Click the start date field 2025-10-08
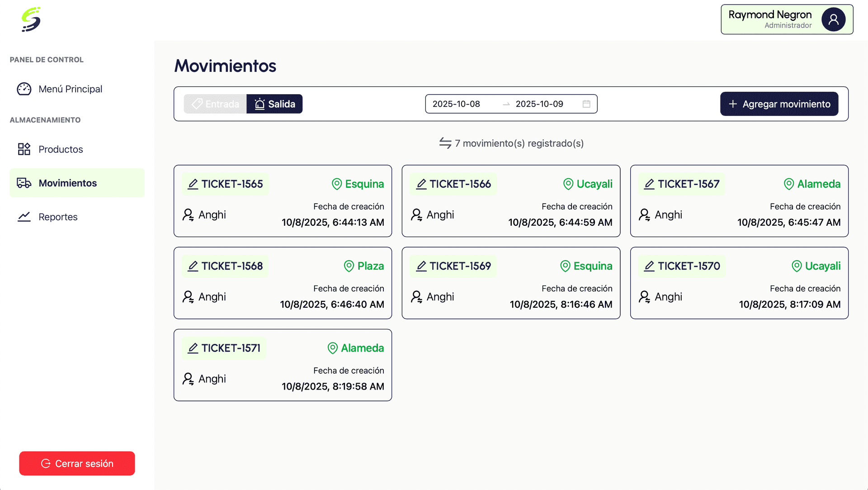This screenshot has width=868, height=490. (456, 104)
